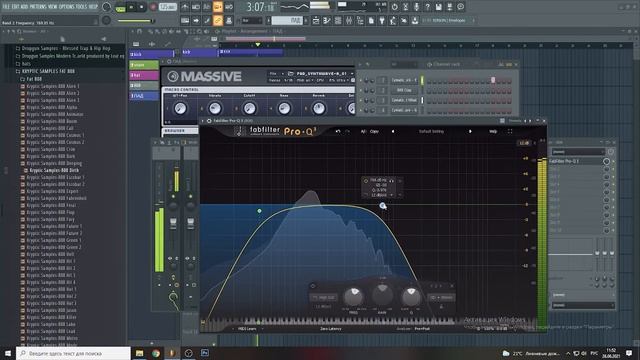The width and height of the screenshot is (640, 360).
Task: Click the Vibrato macro knob in Massive
Action: (215, 109)
